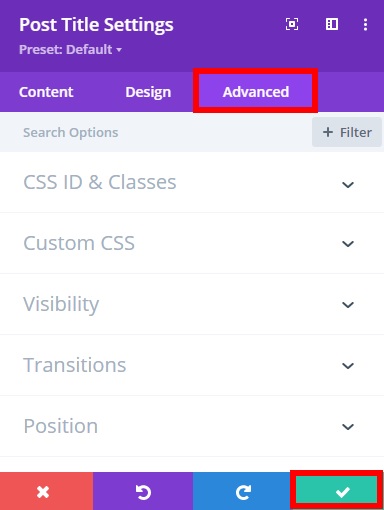
Task: Open the three-dot more options menu
Action: tap(365, 25)
